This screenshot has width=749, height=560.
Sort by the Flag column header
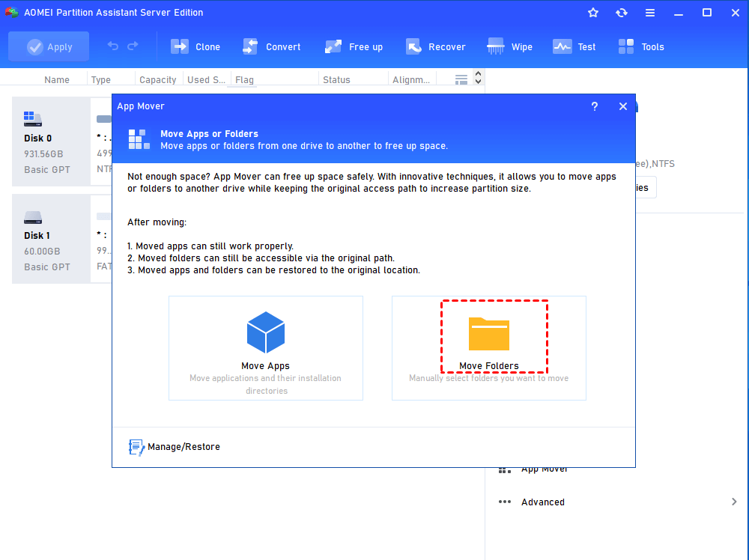pyautogui.click(x=244, y=79)
